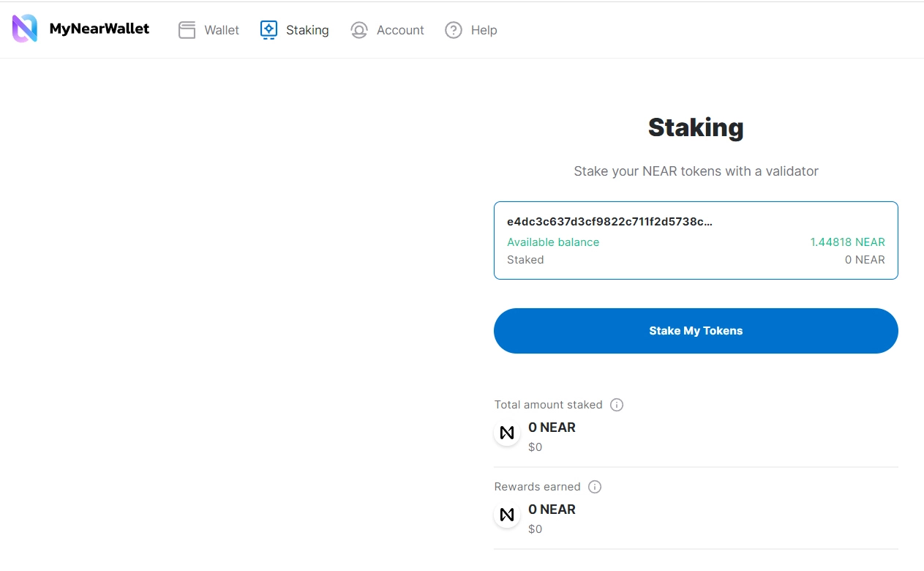Click the Staking page heading

click(x=696, y=127)
